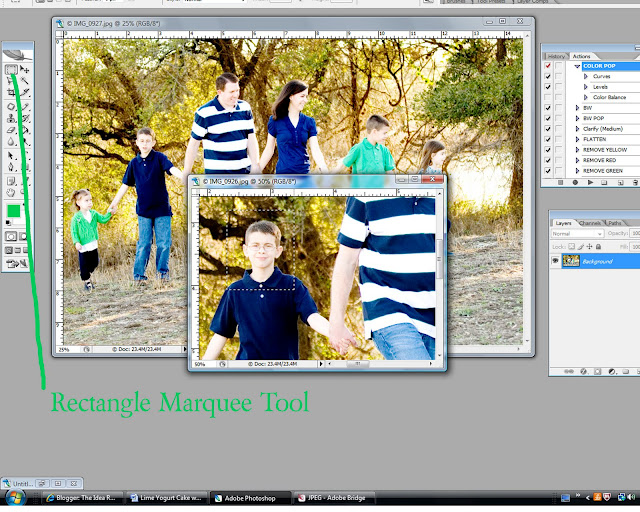Select the Pen tool

[x=11, y=167]
